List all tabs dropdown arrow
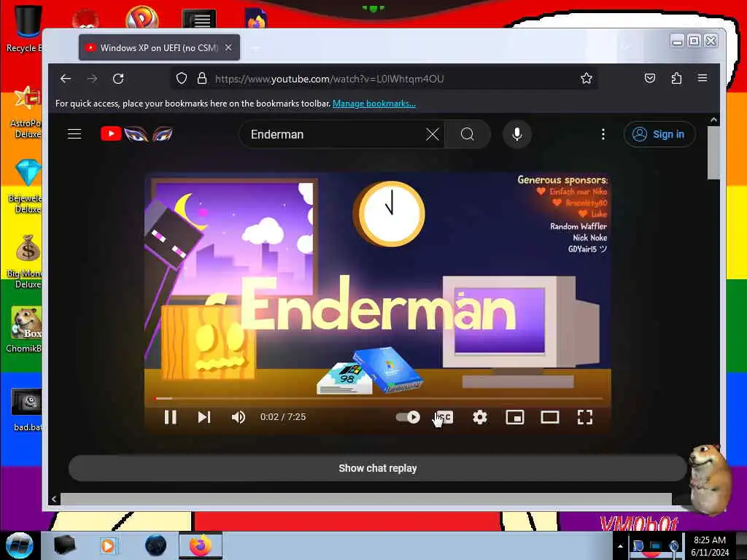 [625, 47]
